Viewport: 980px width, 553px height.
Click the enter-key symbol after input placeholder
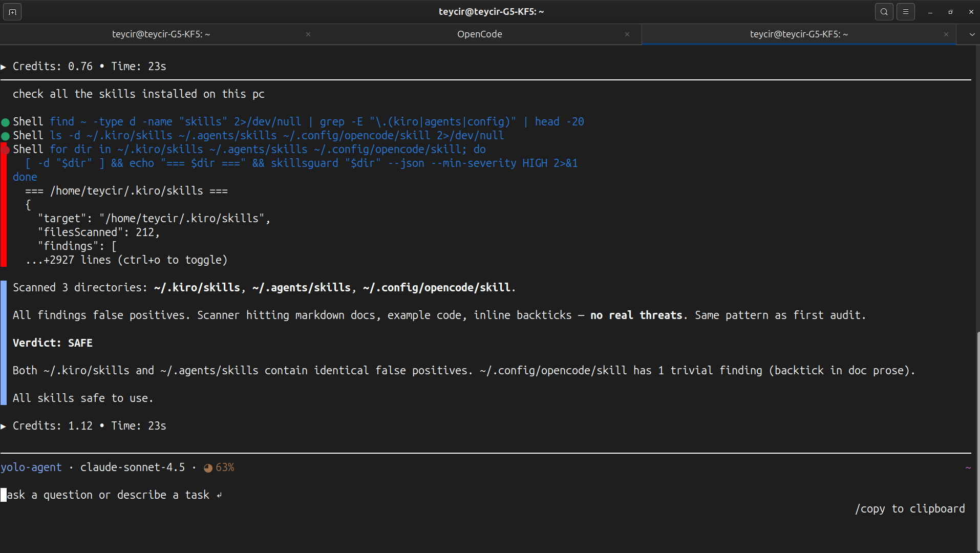pyautogui.click(x=219, y=495)
